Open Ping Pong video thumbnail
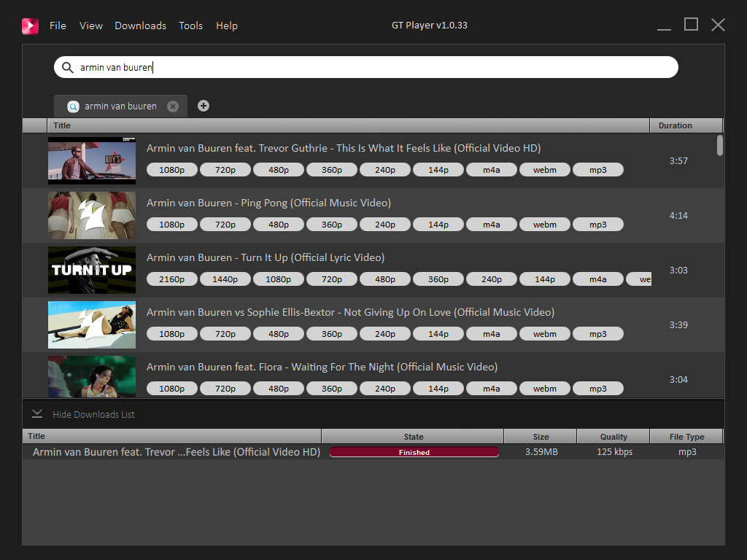 click(x=92, y=216)
